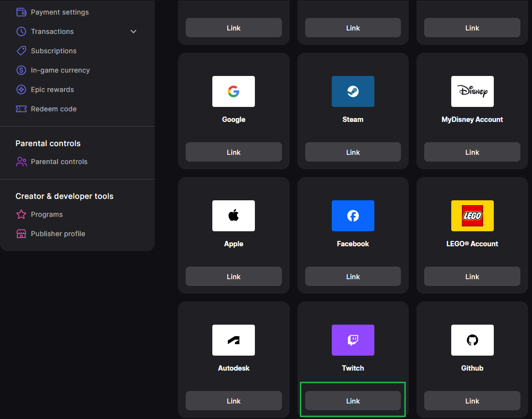The height and width of the screenshot is (419, 532).
Task: Open Programs under Creator tools
Action: [x=47, y=214]
